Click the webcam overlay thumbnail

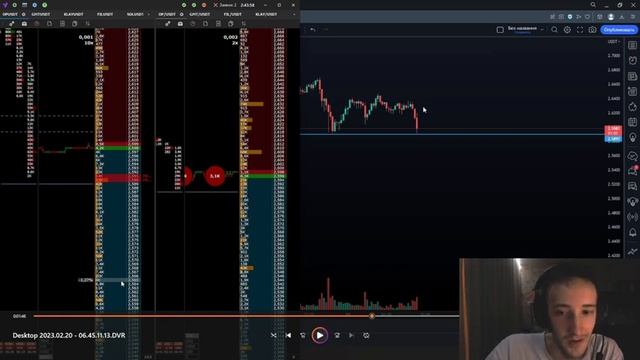click(549, 309)
